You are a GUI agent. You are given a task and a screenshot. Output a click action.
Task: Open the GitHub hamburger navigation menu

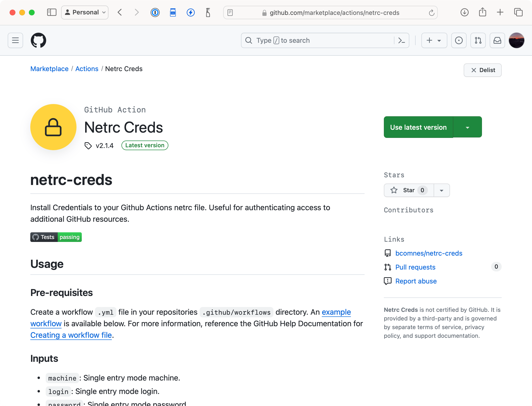tap(15, 40)
